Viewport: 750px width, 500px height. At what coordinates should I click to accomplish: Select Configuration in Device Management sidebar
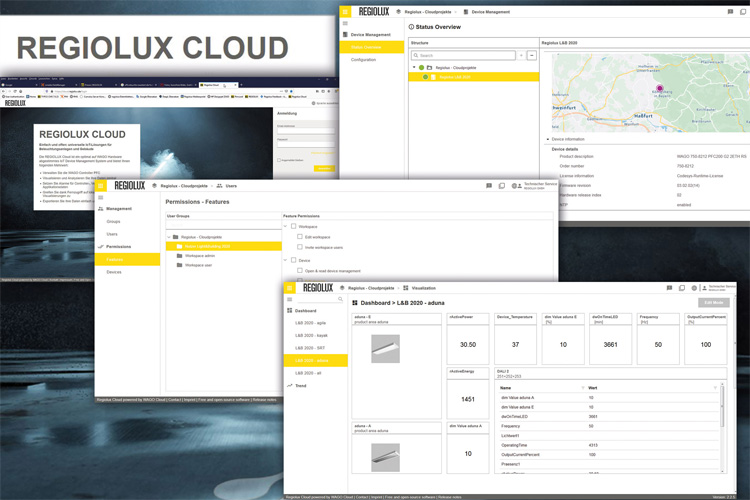point(364,60)
